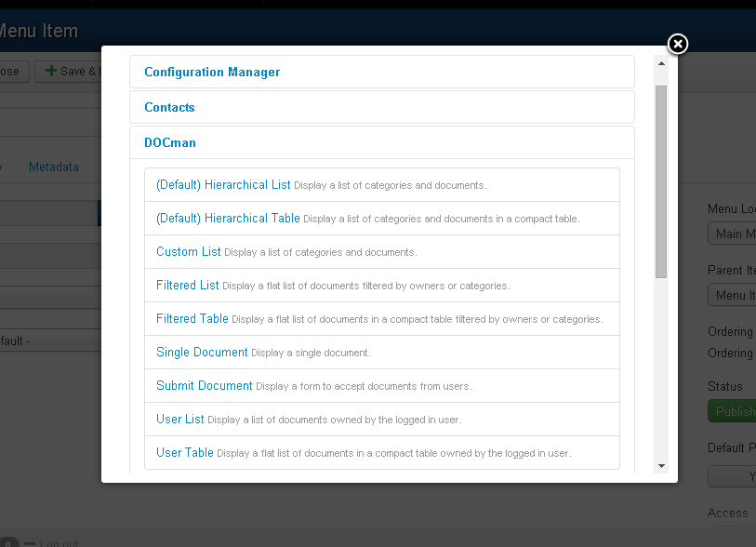Choose Filtered List menu type
756x547 pixels.
(x=188, y=285)
